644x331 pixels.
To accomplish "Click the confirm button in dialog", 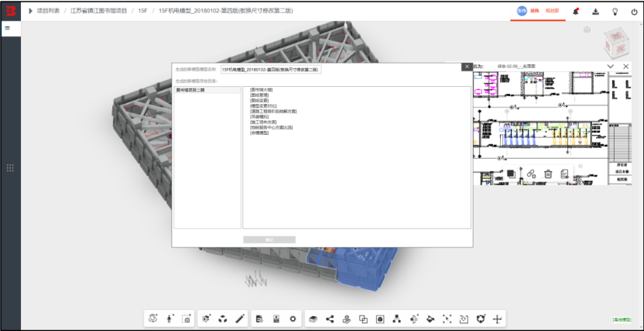I will point(269,240).
